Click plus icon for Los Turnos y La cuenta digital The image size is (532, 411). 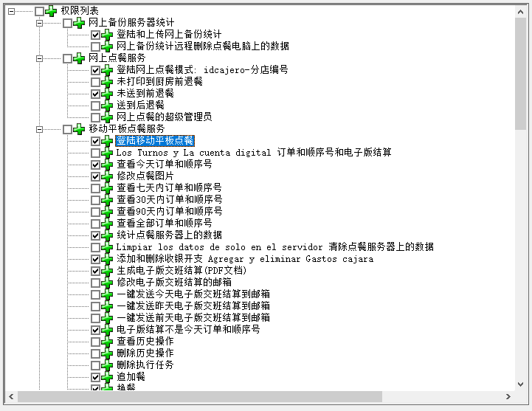click(x=107, y=153)
